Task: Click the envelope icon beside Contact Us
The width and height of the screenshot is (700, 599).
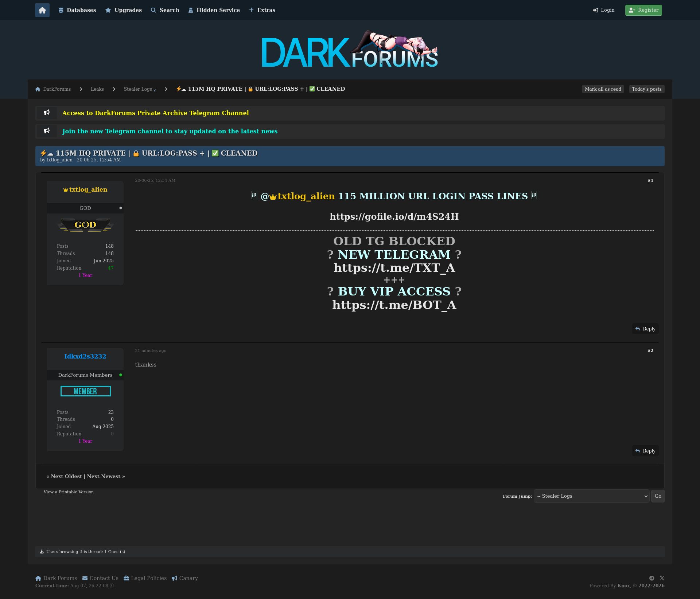Action: [x=85, y=578]
